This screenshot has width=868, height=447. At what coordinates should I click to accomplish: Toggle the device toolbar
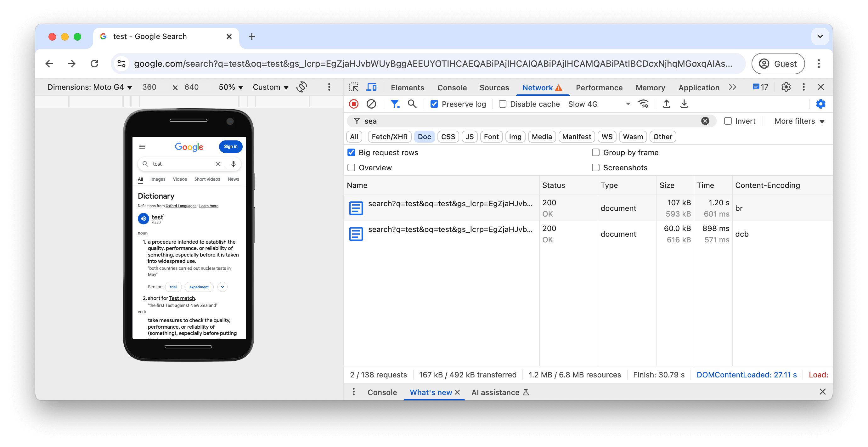coord(372,87)
